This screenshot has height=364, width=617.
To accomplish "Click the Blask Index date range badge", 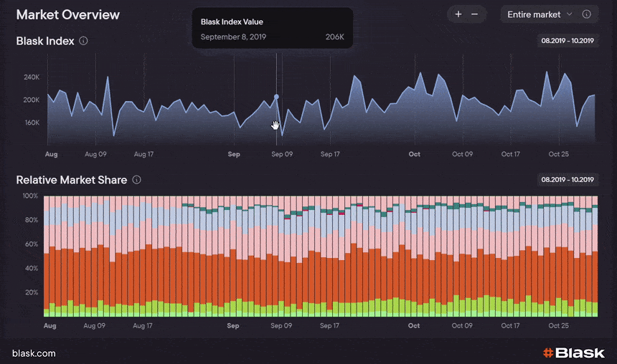I will click(567, 41).
